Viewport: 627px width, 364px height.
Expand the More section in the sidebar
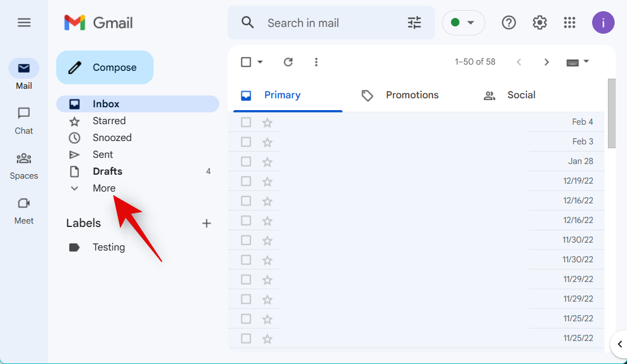(x=104, y=188)
